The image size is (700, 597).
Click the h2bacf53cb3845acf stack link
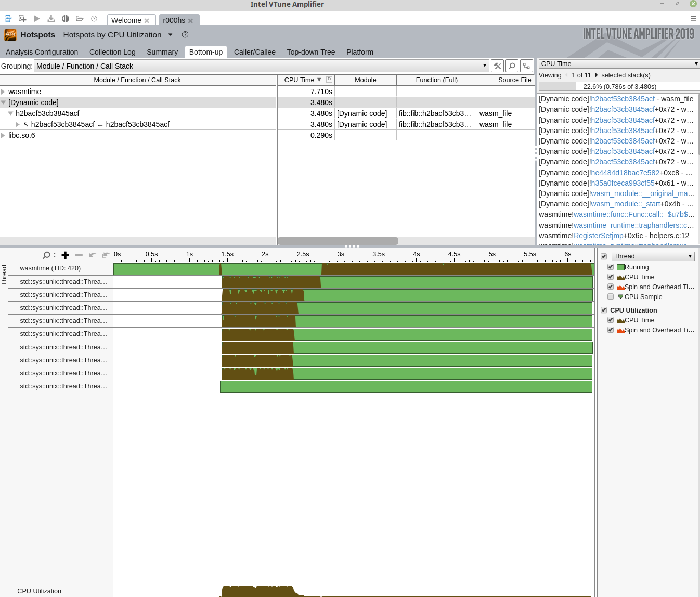[623, 99]
